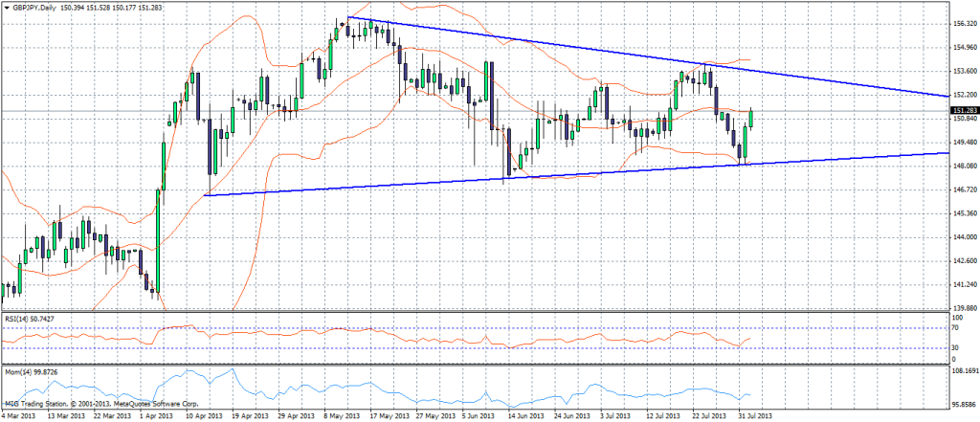Click the RSI(14) indicator label
Screen dimensions: 980x422
coord(30,317)
